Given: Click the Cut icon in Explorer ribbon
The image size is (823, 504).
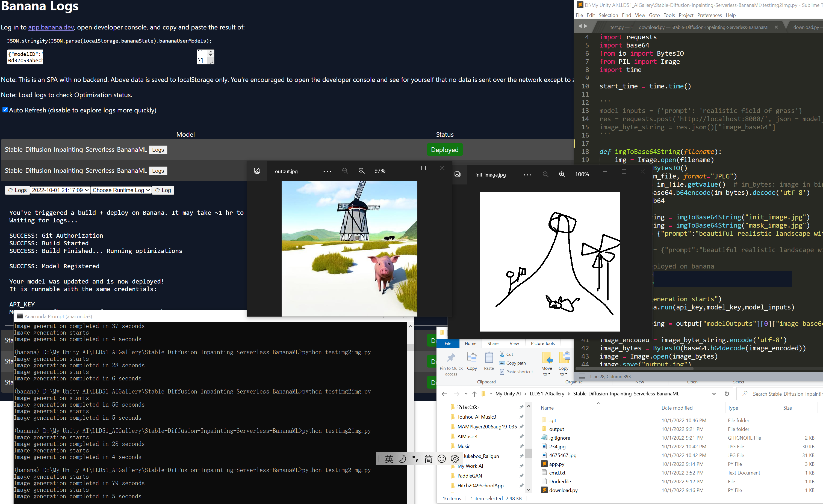Looking at the screenshot, I should tap(502, 354).
